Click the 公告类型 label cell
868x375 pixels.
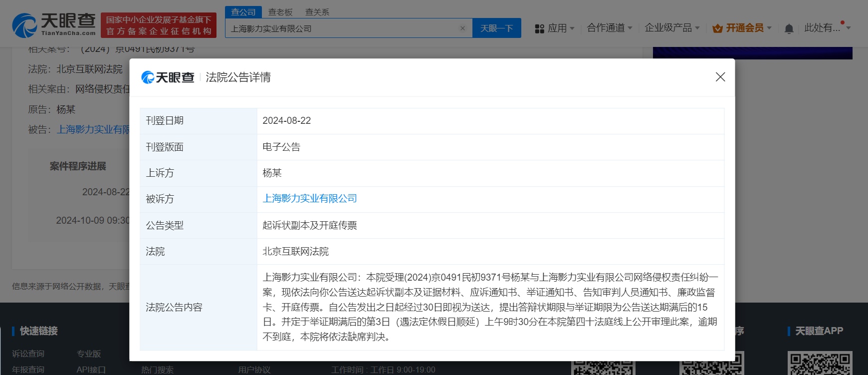(199, 225)
